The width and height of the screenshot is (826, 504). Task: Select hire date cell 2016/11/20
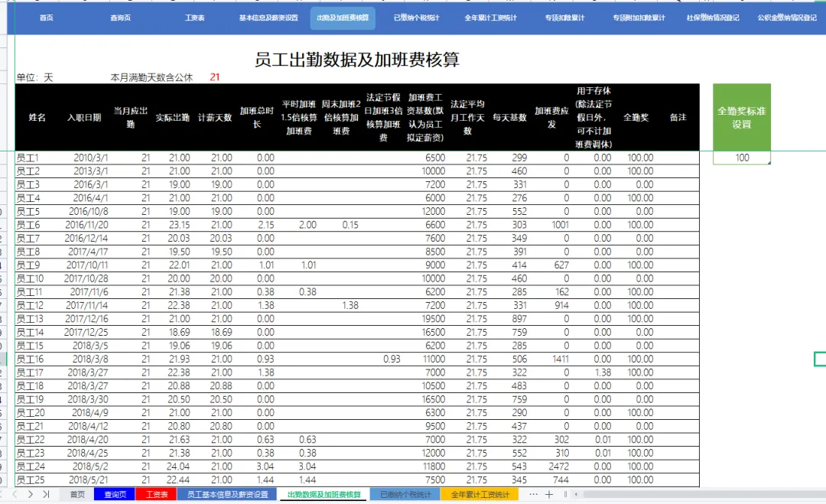click(84, 225)
